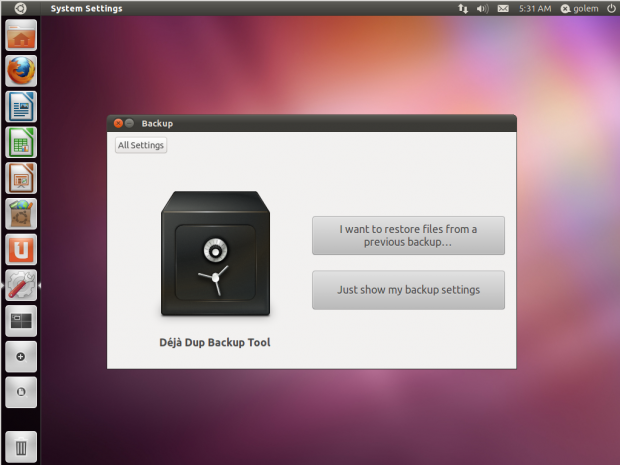Open the network indicator menu
Image resolution: width=620 pixels, height=465 pixels.
coord(463,8)
